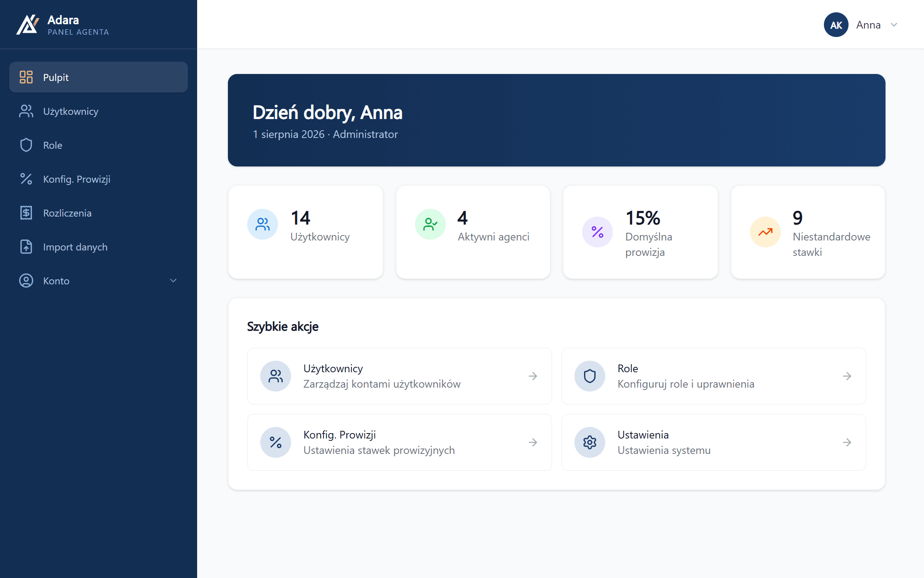Open 'Konfiguruj role i uprawnienia' quick action
924x578 pixels.
point(714,376)
